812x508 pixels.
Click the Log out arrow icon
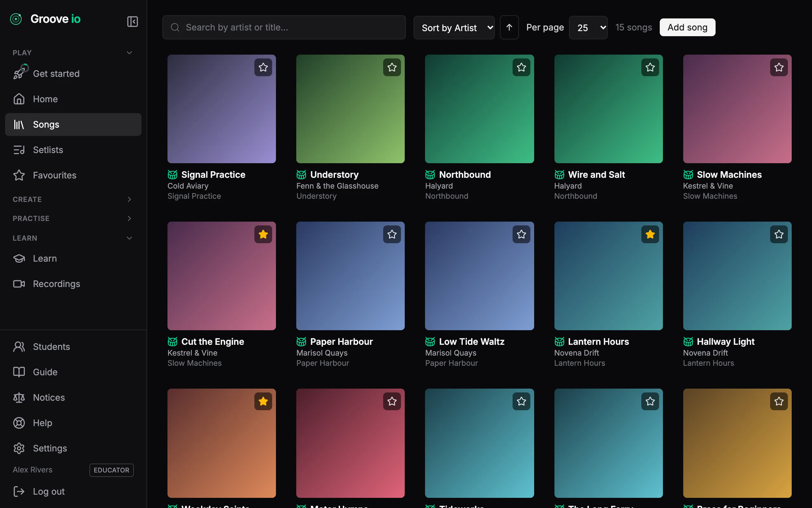[x=19, y=491]
